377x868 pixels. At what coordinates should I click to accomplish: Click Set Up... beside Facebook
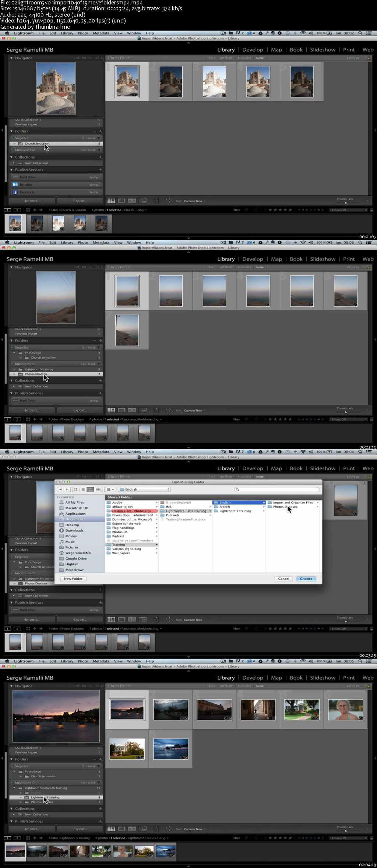(x=94, y=192)
